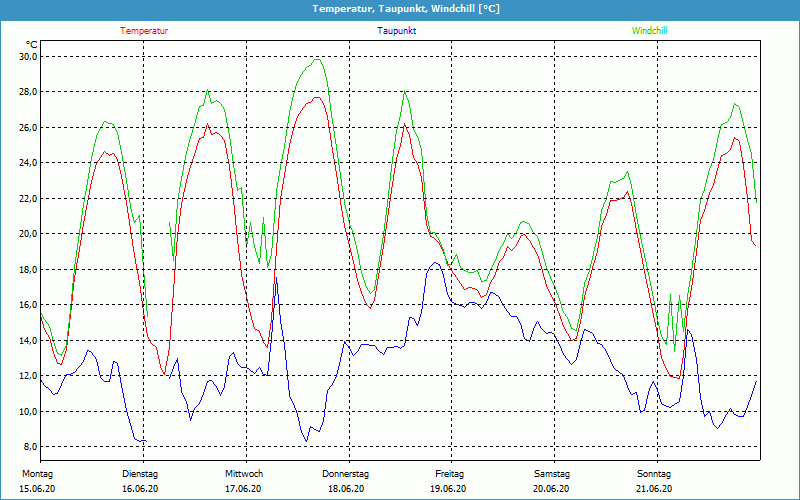Viewport: 800px width, 500px height.
Task: Click the 22,0 y-axis value
Action: tap(28, 198)
